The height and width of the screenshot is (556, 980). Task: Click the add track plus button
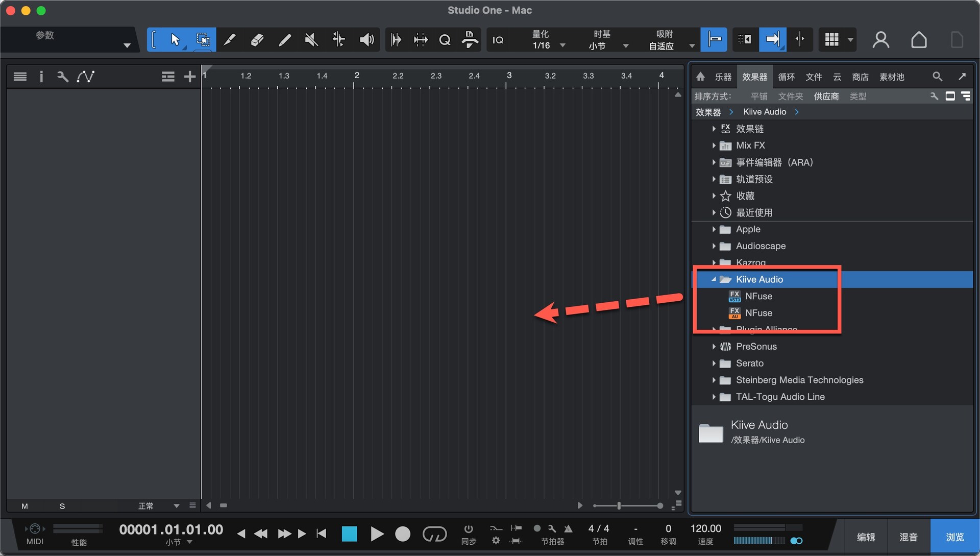click(189, 77)
